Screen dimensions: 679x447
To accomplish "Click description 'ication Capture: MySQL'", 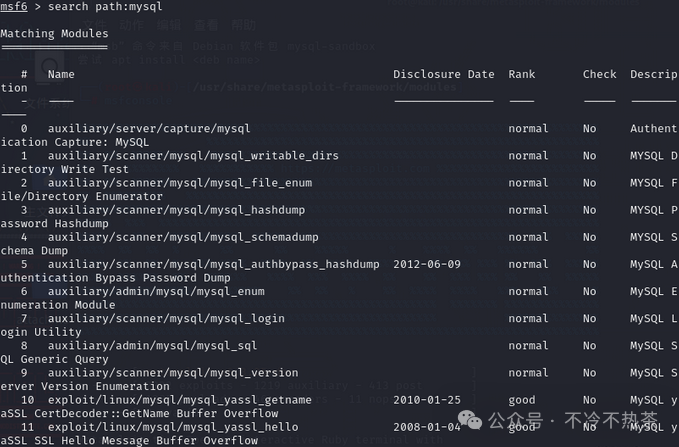I will click(74, 142).
